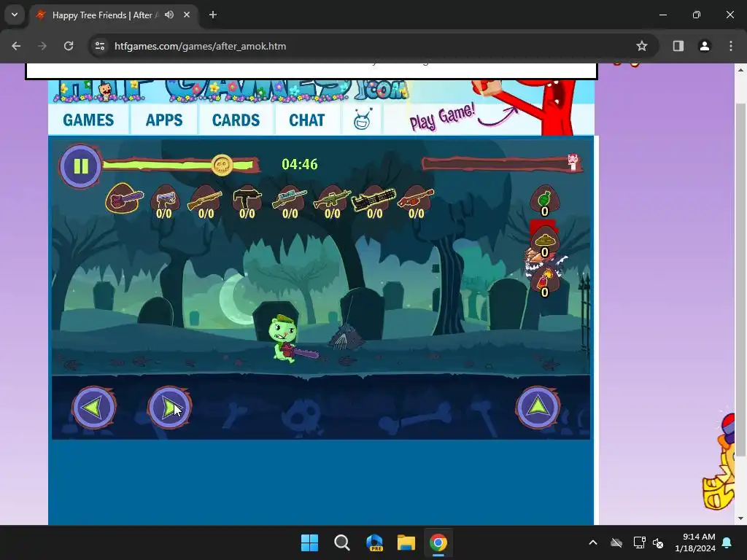Close the Happy Tree Friends tab
This screenshot has width=747, height=560.
(187, 15)
